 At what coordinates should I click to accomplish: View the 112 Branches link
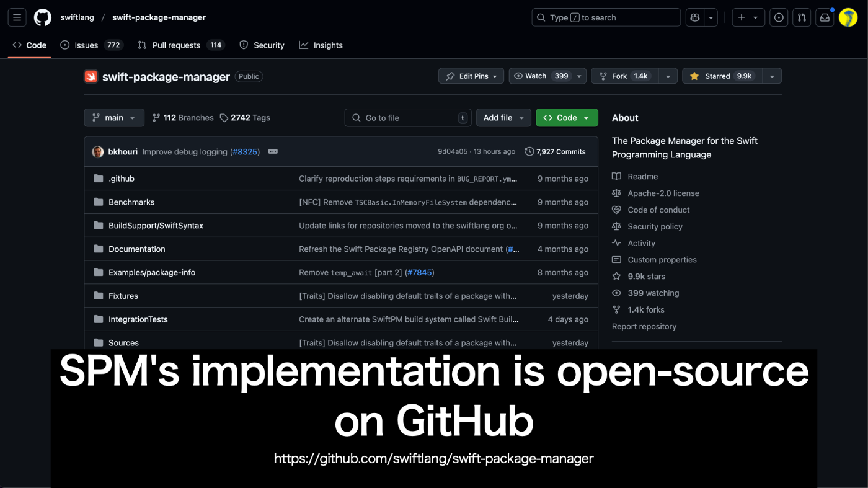click(x=183, y=118)
